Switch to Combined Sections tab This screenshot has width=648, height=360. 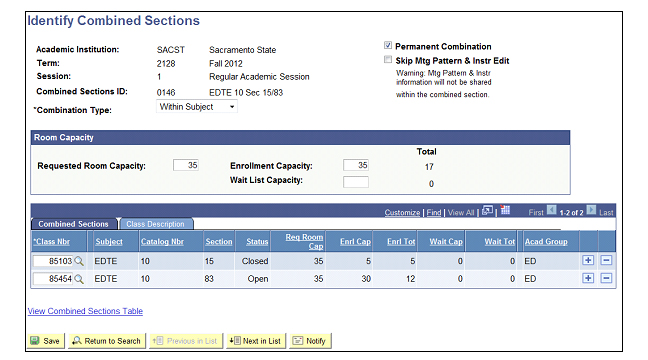pos(73,224)
